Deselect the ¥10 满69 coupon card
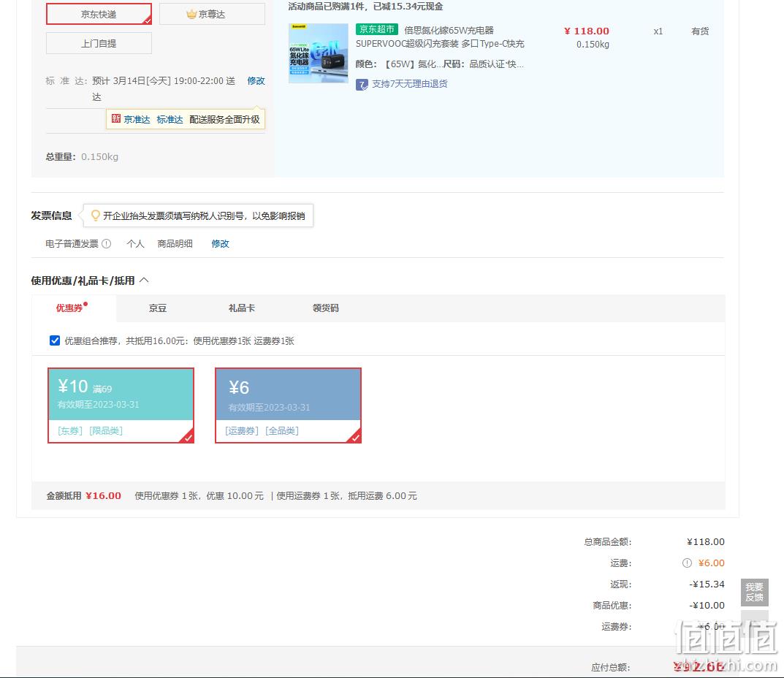784x678 pixels. pyautogui.click(x=121, y=405)
